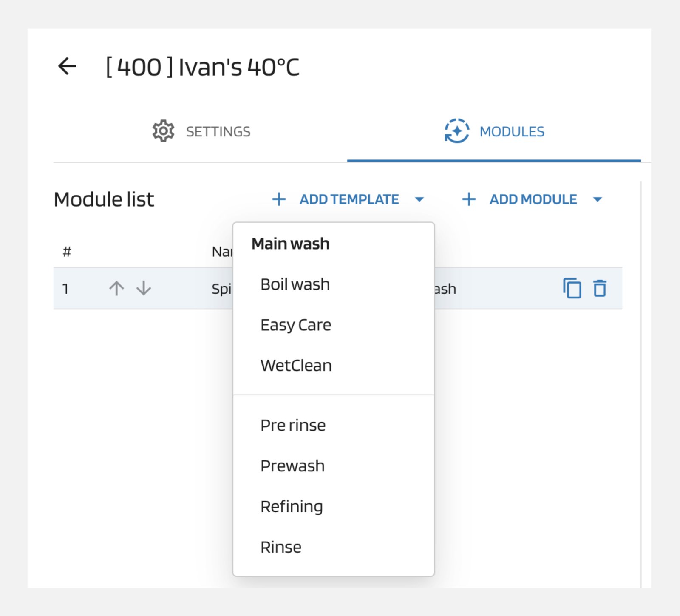
Task: Move module 1 up with arrow
Action: point(116,289)
